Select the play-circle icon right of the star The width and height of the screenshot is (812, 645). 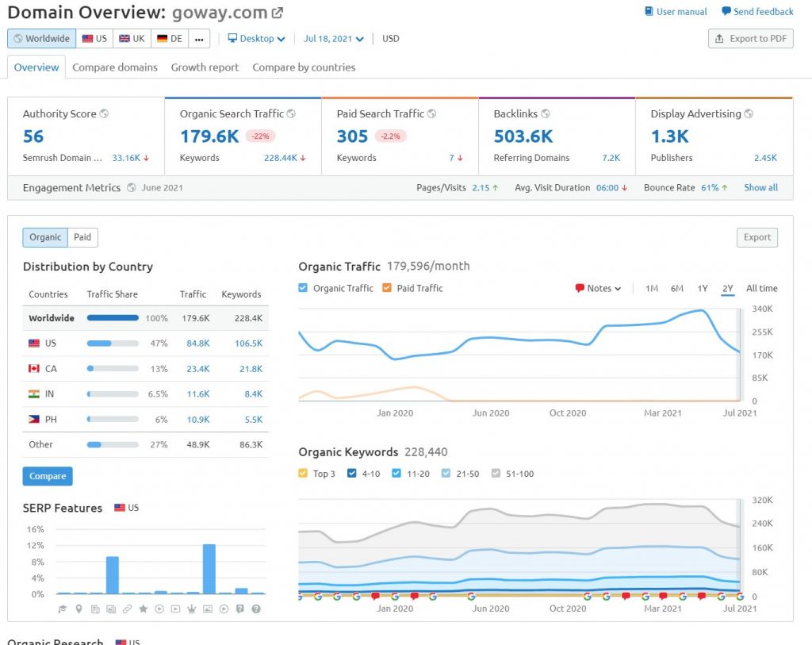tap(159, 609)
